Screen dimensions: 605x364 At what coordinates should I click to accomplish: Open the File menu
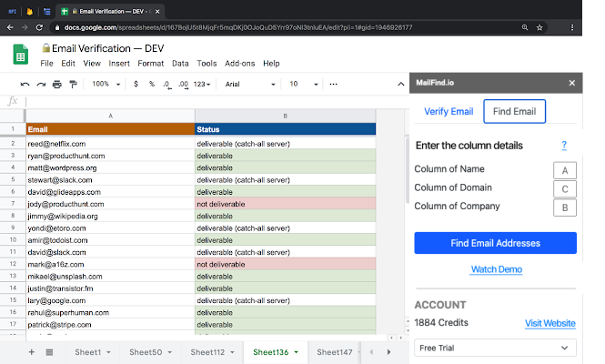click(46, 64)
